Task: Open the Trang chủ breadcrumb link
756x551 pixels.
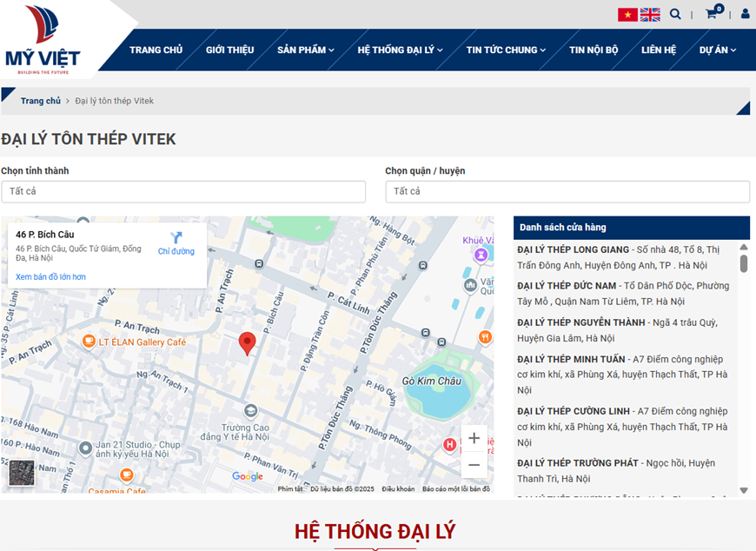Action: (x=40, y=100)
